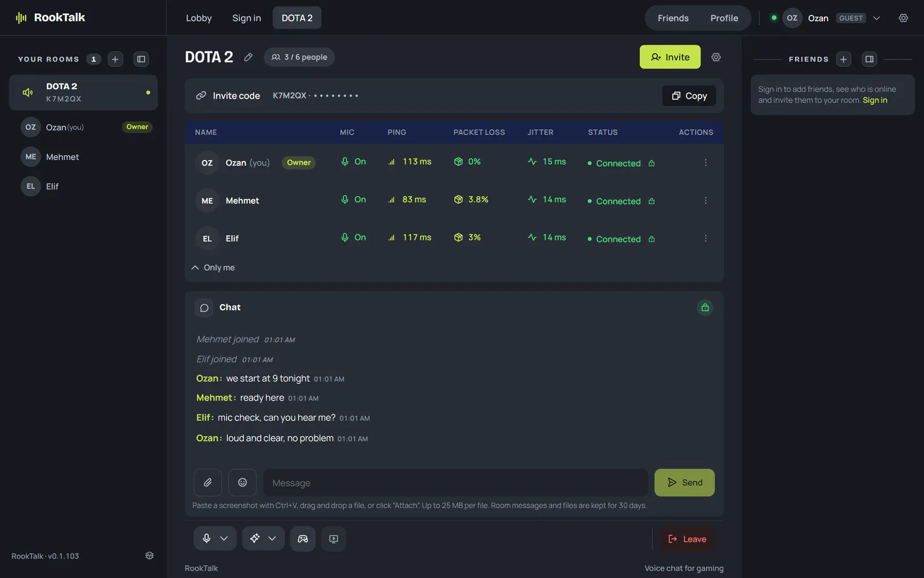Select Elif in the sidebar member list
The image size is (924, 578).
[83, 187]
